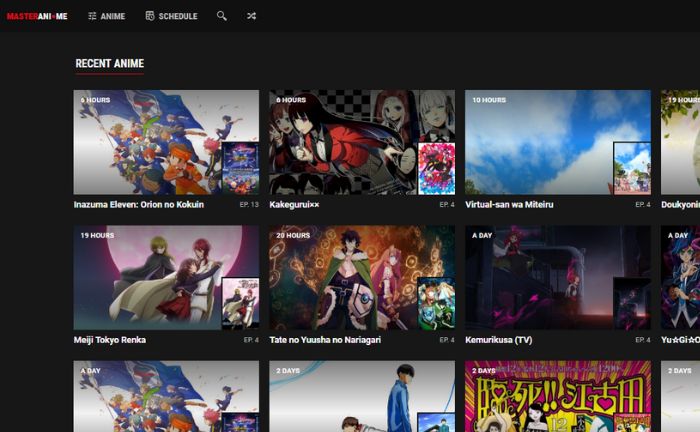Click EP. 4 label of Tate no Yuusha
The width and height of the screenshot is (700, 432).
coord(447,340)
